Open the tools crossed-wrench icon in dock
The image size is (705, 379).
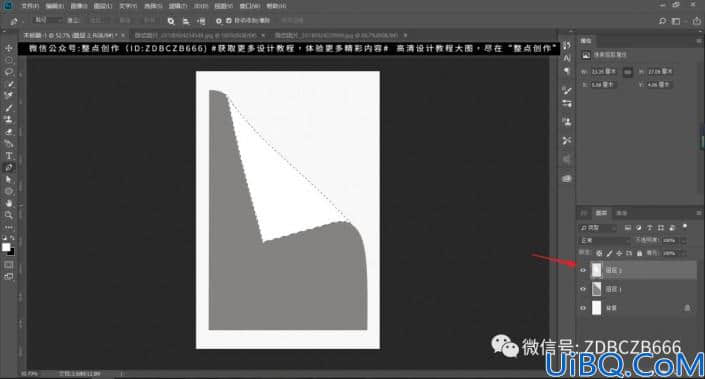[567, 140]
